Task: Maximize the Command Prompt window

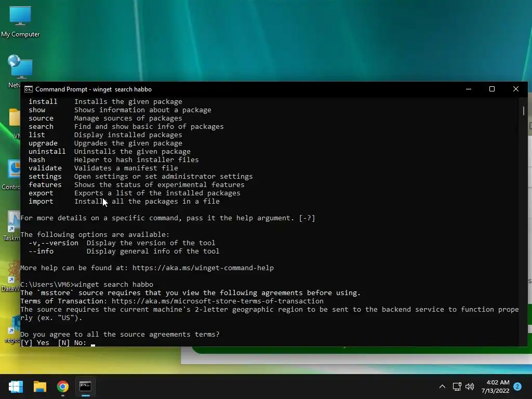Action: coord(492,89)
